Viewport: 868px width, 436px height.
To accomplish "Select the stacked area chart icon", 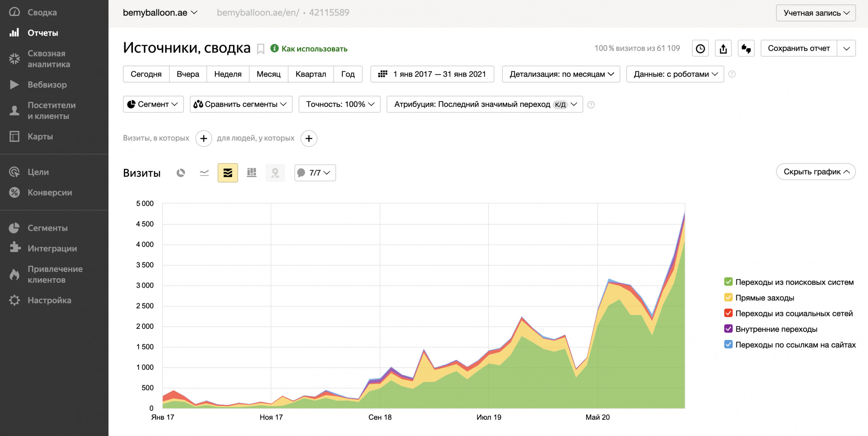I will tap(228, 173).
